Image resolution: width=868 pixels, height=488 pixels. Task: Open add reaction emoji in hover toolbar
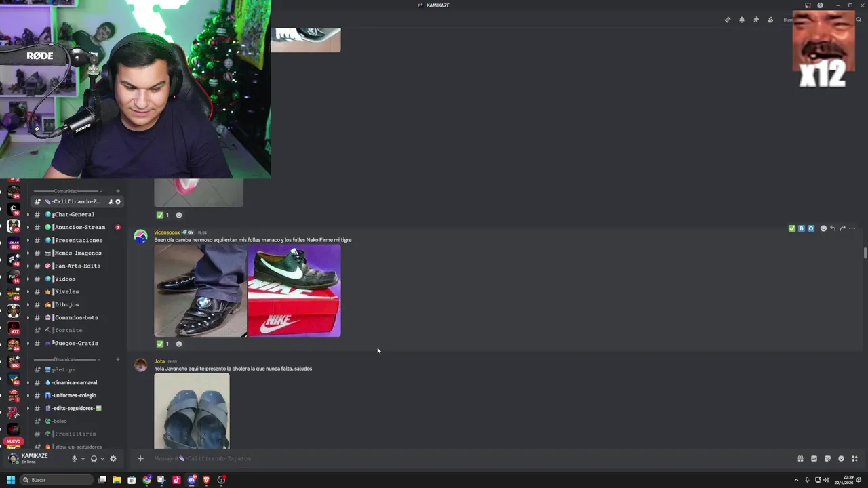tap(823, 228)
